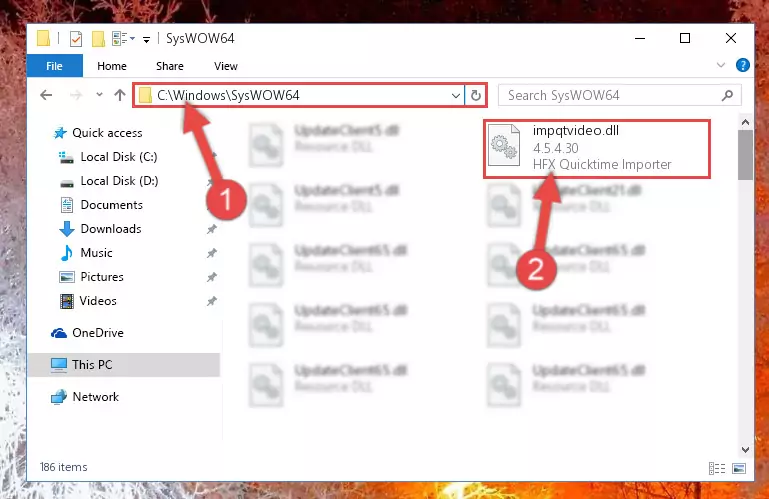Open the address bar history dropdown

tap(456, 95)
